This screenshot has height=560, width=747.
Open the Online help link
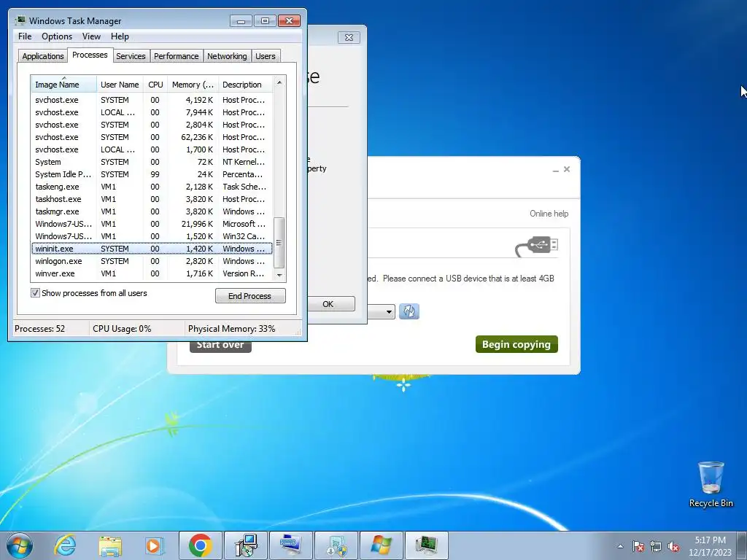click(x=549, y=214)
